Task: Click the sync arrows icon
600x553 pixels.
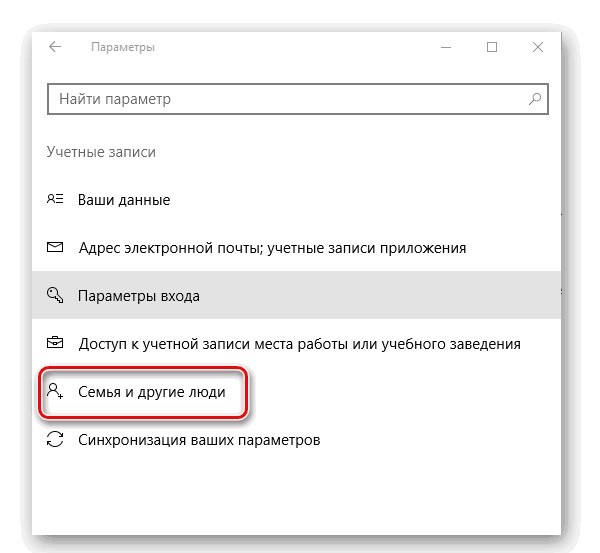Action: coord(55,440)
